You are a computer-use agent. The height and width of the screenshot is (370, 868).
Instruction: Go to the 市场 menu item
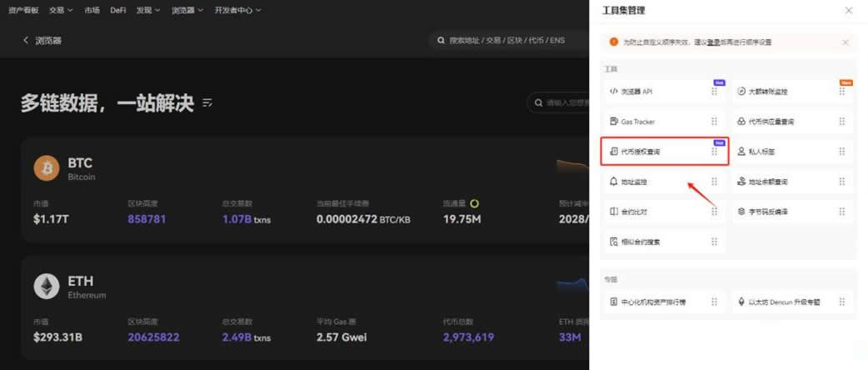[x=92, y=10]
